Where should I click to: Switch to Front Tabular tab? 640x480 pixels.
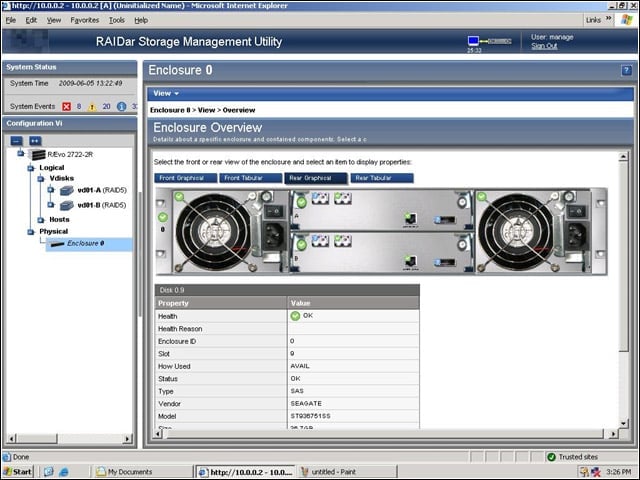tap(251, 178)
